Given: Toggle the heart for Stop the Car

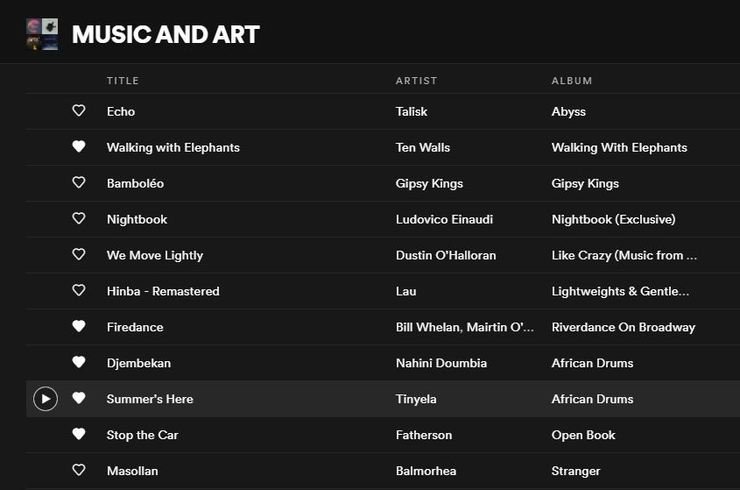Looking at the screenshot, I should (79, 434).
